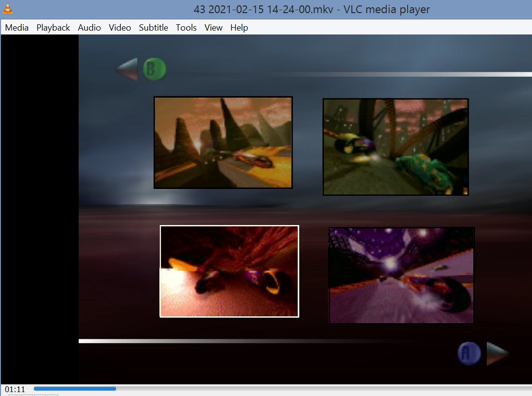Open the Tools menu
Viewport: 532px width, 396px height.
point(186,28)
